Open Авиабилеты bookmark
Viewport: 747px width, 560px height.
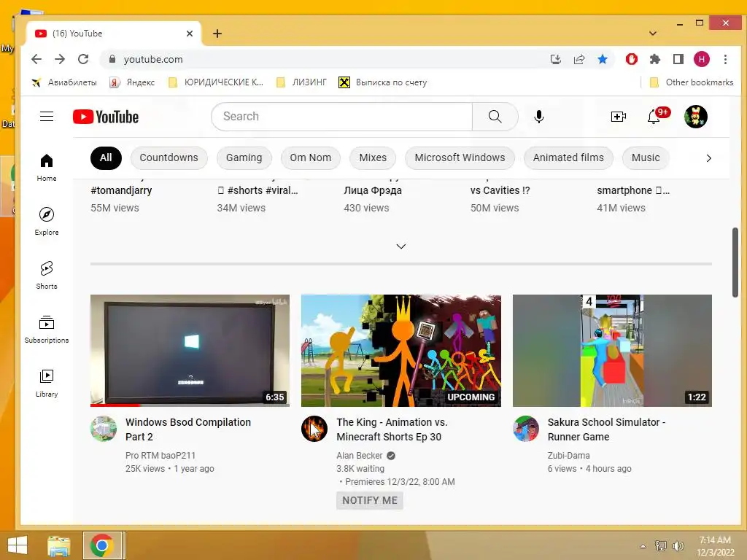(64, 82)
